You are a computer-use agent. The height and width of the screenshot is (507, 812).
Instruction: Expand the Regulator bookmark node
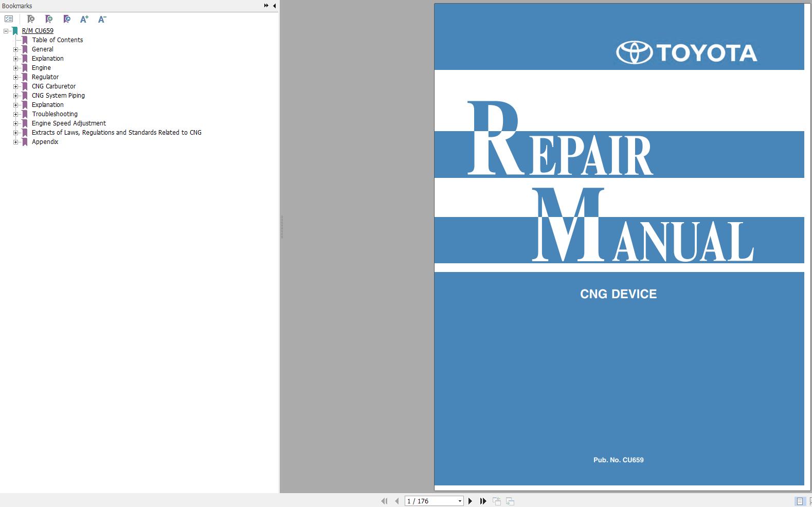[15, 77]
